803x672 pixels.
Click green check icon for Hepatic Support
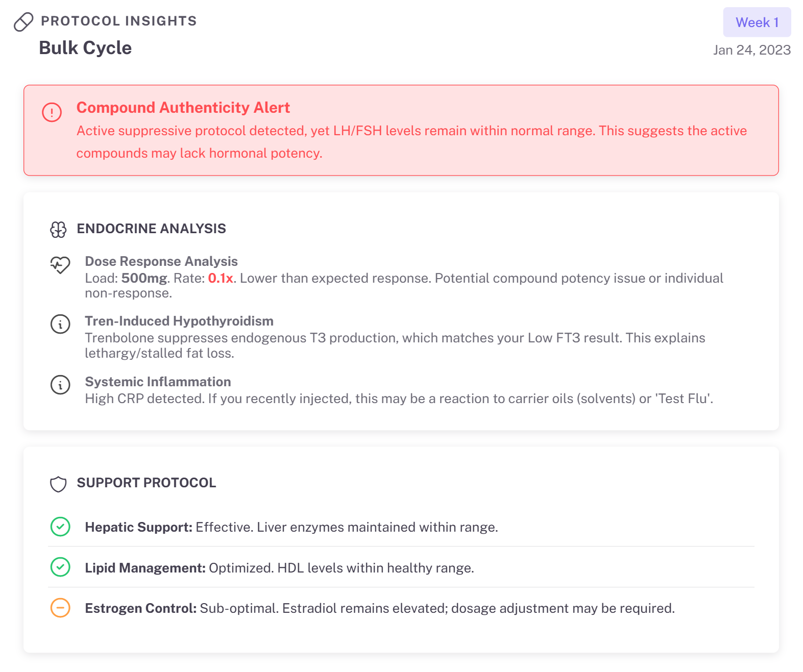[x=60, y=527]
